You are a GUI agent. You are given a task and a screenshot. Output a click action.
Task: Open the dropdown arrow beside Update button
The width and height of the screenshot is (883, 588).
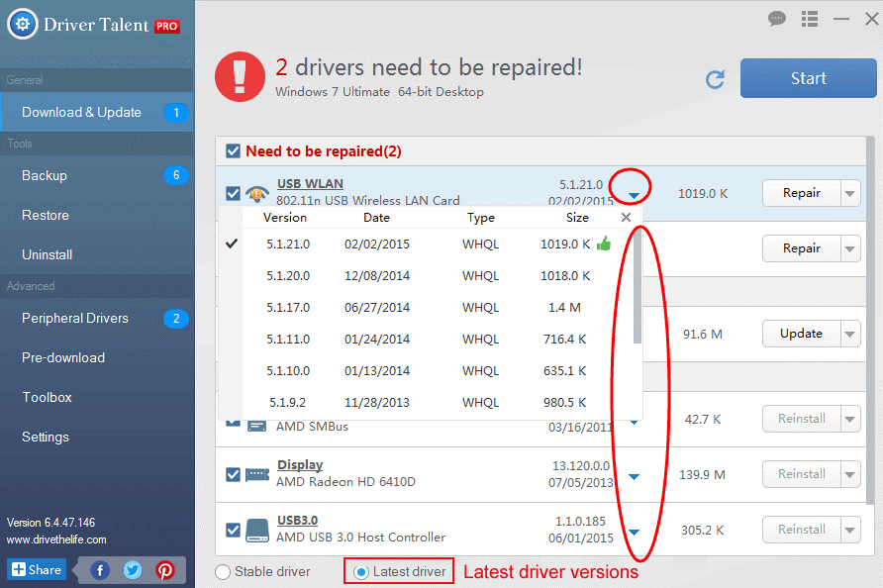coord(850,335)
